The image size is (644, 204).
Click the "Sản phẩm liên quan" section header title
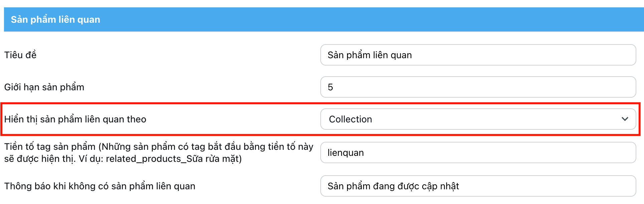click(x=55, y=19)
